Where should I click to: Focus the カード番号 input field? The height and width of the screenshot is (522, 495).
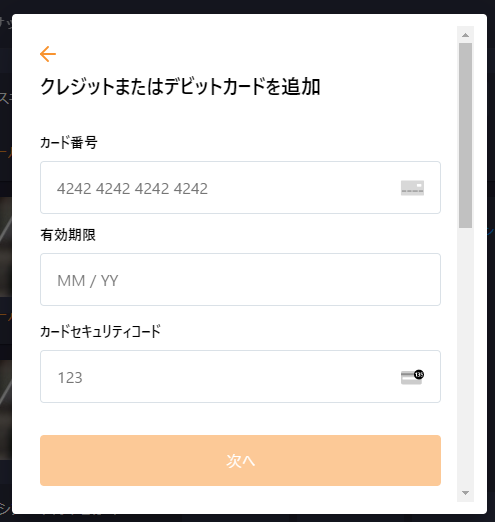point(240,188)
